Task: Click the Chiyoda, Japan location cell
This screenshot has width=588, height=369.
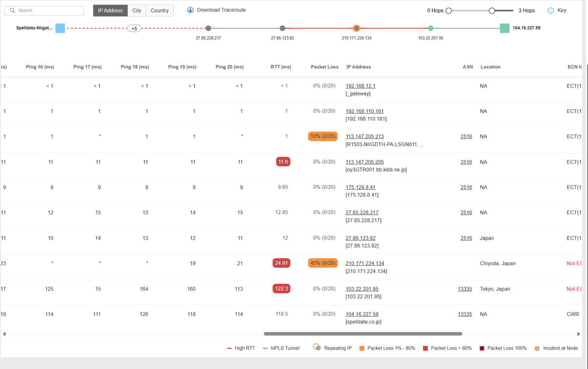Action: [x=497, y=263]
